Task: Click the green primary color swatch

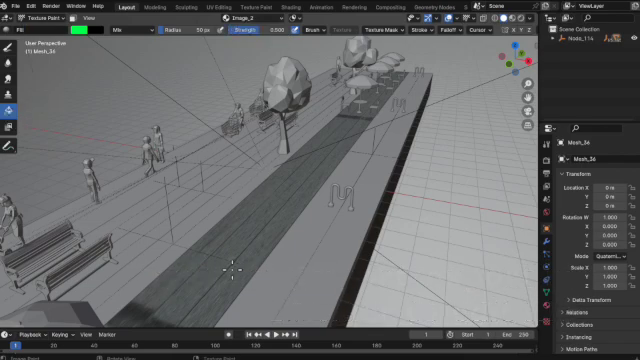Action: [x=79, y=30]
